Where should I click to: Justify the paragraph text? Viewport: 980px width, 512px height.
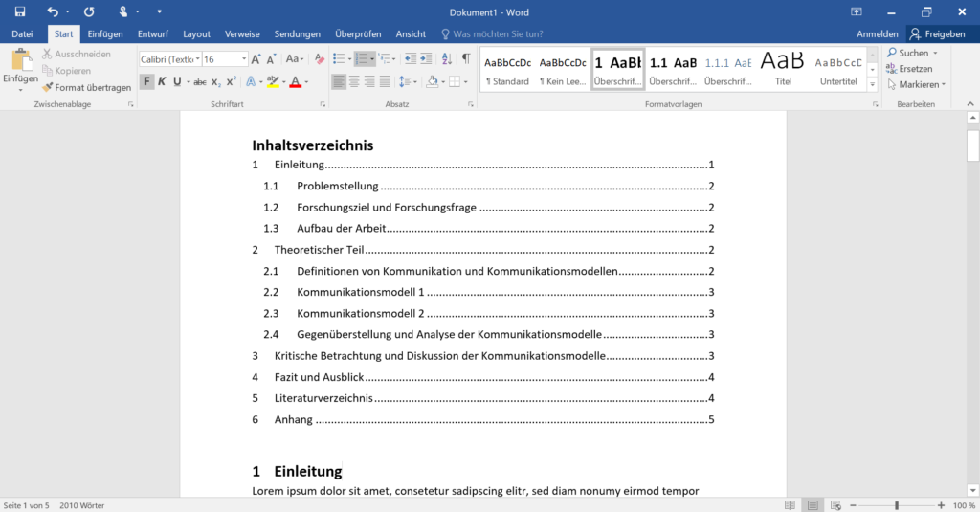(385, 81)
